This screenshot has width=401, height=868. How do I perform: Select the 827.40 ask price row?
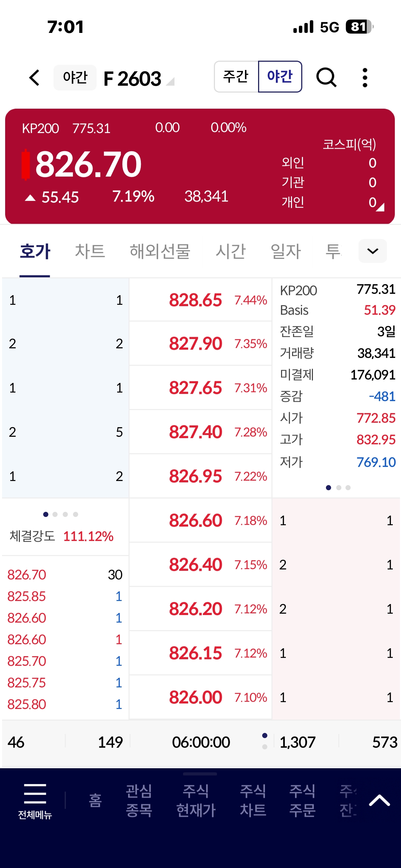tap(200, 432)
